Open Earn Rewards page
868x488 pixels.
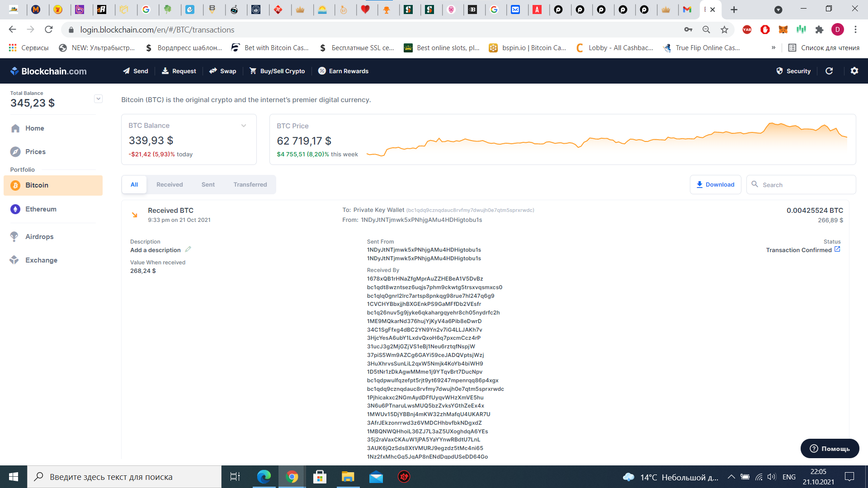coord(344,71)
